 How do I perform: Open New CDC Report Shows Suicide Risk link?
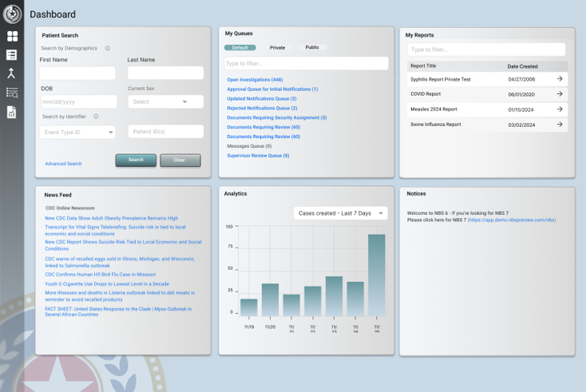tap(123, 245)
